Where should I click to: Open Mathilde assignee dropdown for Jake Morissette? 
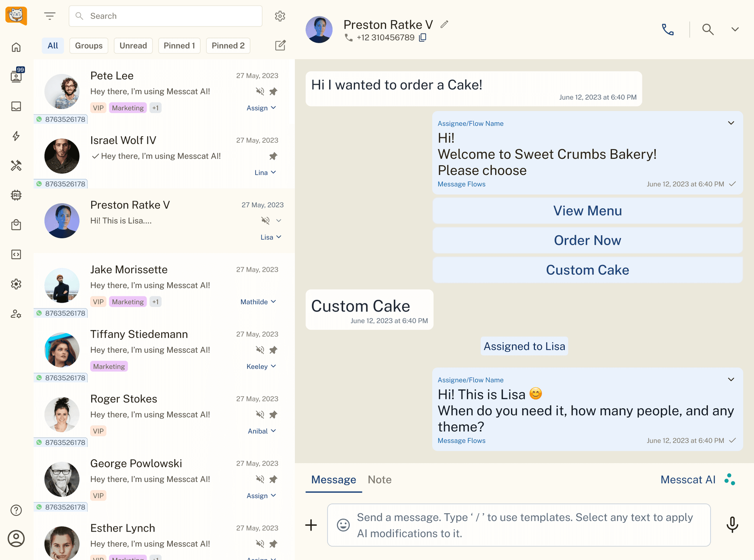(x=258, y=302)
